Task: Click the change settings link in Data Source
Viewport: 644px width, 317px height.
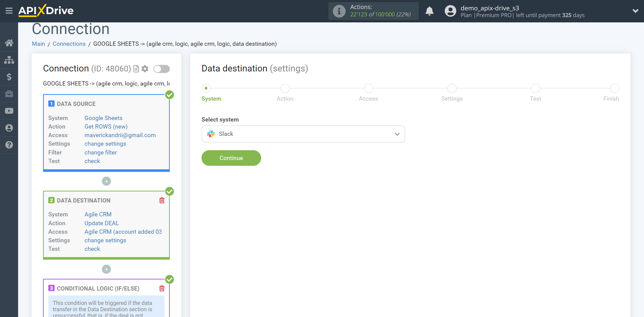Action: point(105,143)
